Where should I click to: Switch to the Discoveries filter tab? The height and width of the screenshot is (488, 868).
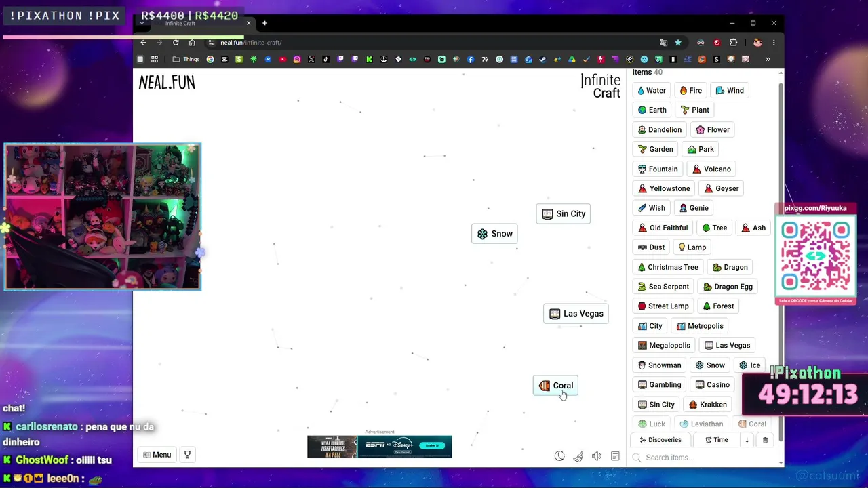[660, 440]
